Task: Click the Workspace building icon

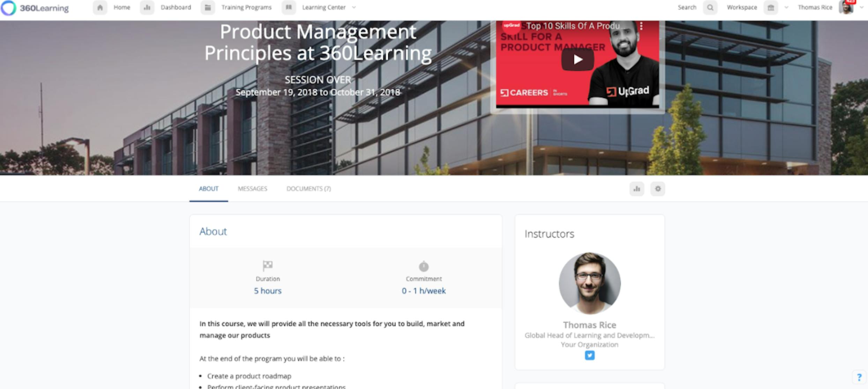Action: [771, 7]
